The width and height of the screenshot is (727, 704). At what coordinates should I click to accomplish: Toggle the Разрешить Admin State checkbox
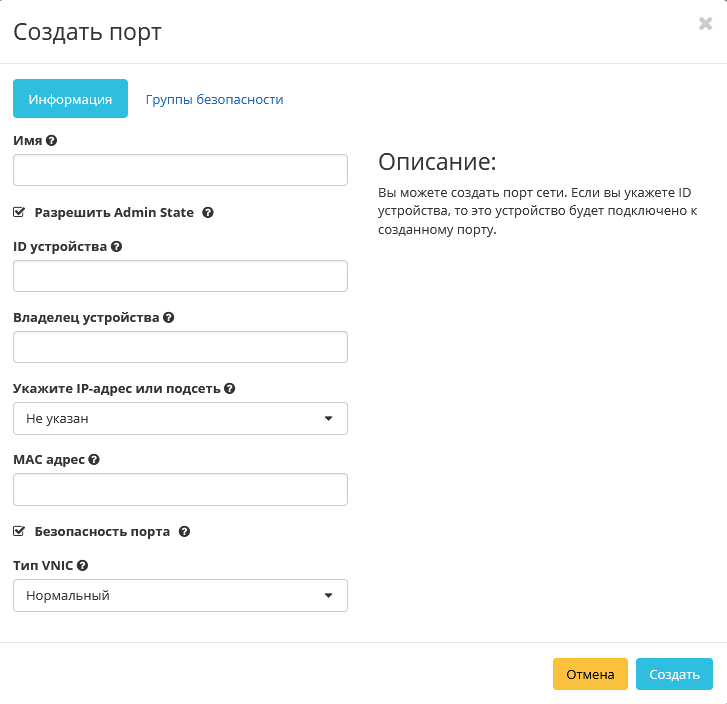(19, 213)
